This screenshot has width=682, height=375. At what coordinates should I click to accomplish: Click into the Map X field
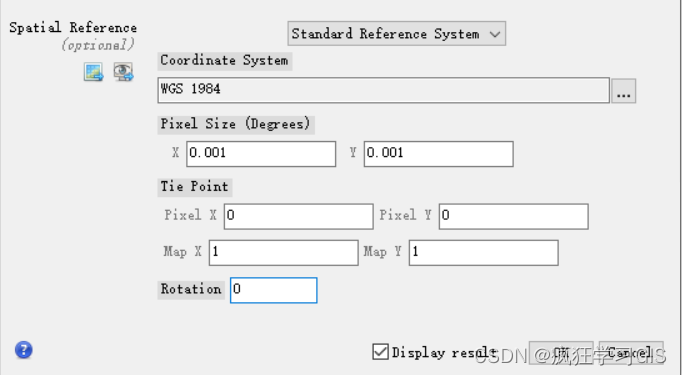pyautogui.click(x=284, y=253)
